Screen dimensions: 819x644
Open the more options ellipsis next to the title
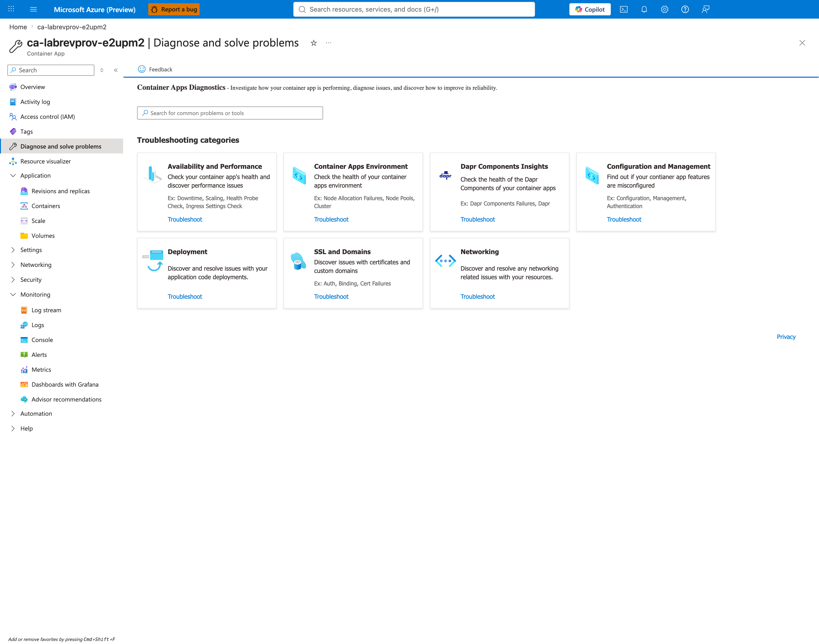point(329,43)
